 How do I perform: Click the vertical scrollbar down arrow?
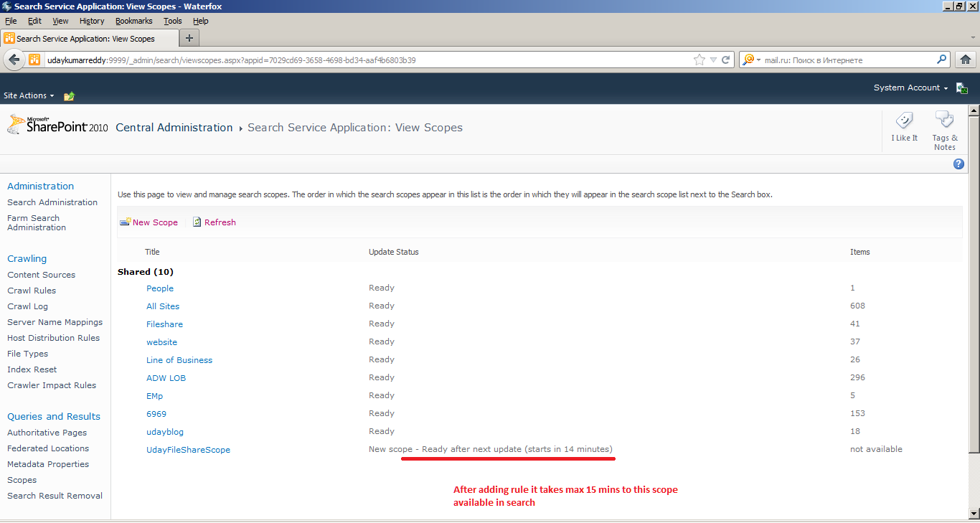coord(974,513)
